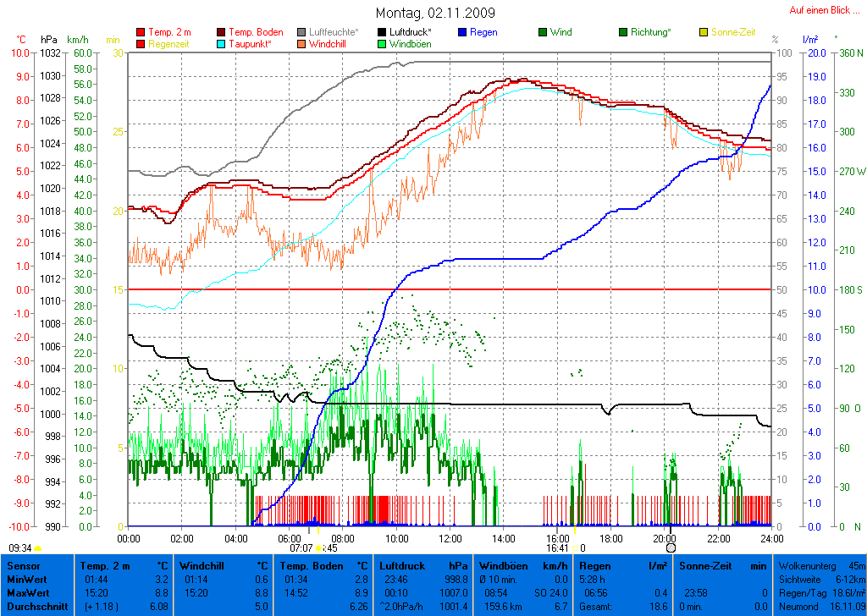Click the orange Windchill legend square
The image size is (867, 616).
[302, 43]
